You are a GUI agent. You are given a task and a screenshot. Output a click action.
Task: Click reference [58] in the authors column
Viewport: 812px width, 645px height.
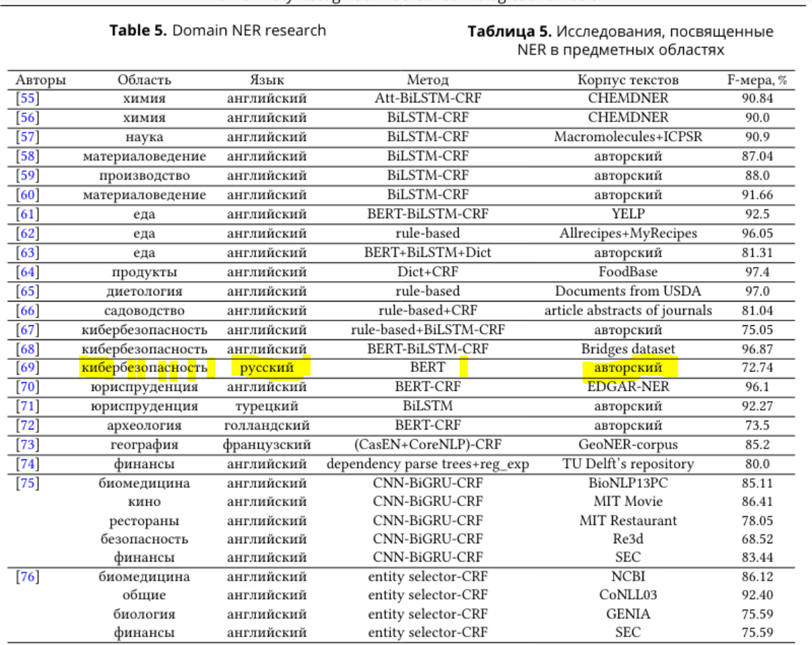click(28, 156)
